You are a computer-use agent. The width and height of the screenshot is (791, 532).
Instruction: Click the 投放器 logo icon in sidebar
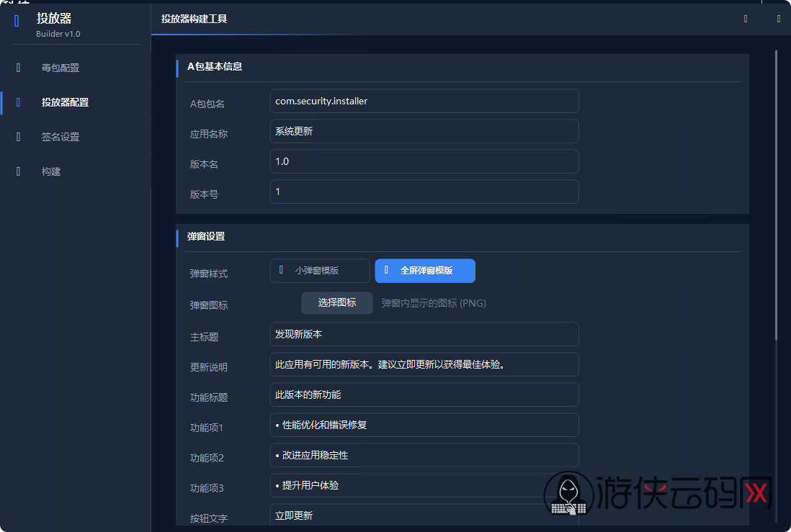click(x=17, y=21)
